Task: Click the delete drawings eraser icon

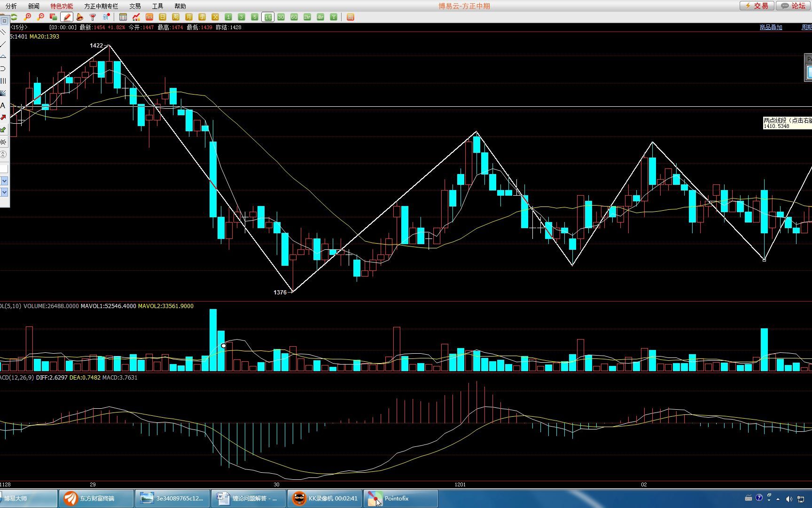Action: coord(3,142)
